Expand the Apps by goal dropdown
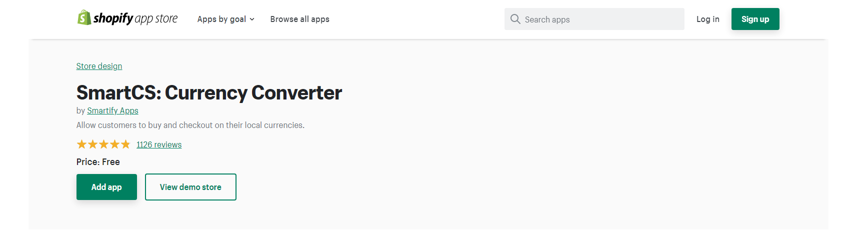The image size is (868, 248). [225, 19]
